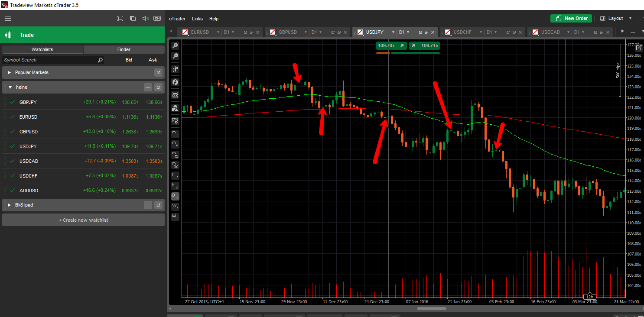Click Create new watchlist
644x317 pixels.
point(83,220)
